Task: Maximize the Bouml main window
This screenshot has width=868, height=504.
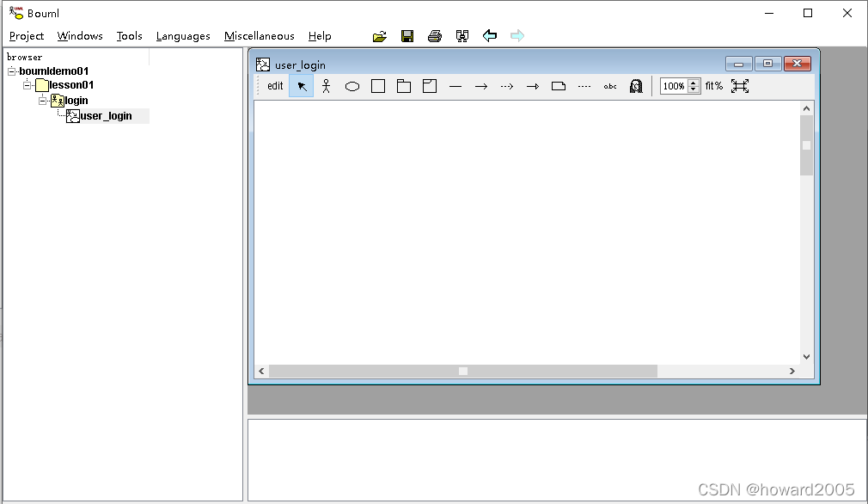Action: [808, 13]
